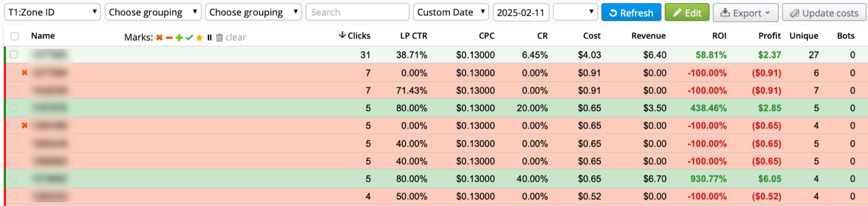Click the $2.85 profit value
Viewport: 868px width, 206px height.
769,108
